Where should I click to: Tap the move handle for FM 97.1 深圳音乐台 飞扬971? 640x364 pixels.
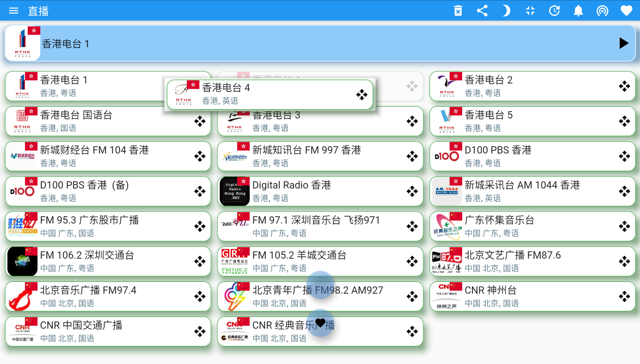[412, 226]
